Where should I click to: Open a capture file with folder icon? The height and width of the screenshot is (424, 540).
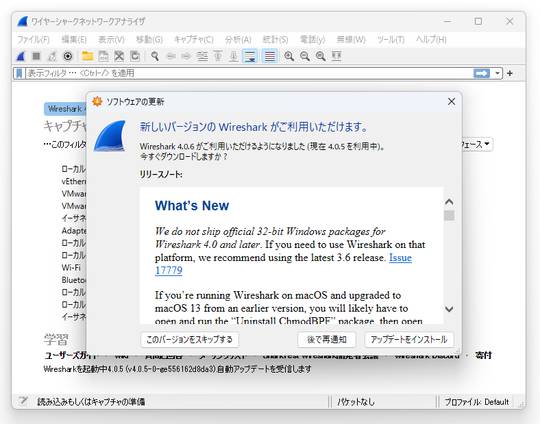point(87,56)
